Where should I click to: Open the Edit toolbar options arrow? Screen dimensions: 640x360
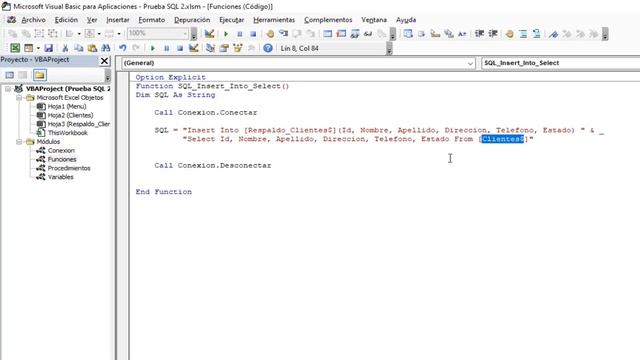pos(605,34)
